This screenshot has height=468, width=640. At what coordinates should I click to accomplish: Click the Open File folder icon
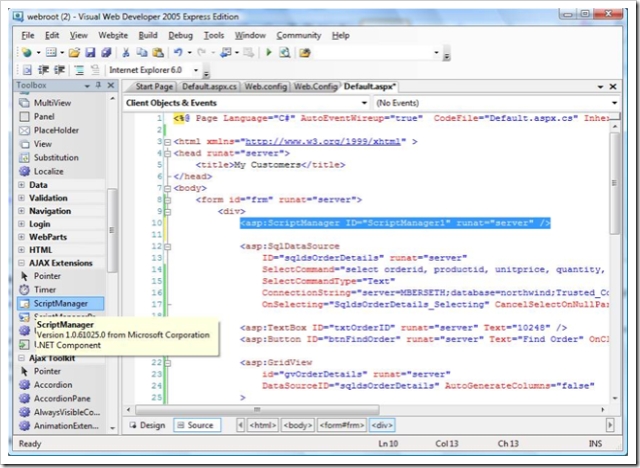(74, 52)
